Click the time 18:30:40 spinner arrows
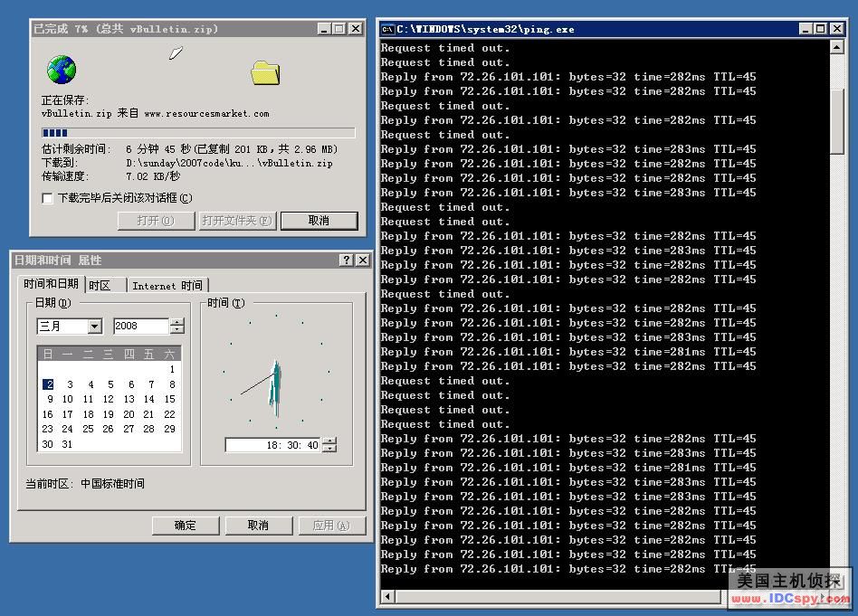 [329, 445]
